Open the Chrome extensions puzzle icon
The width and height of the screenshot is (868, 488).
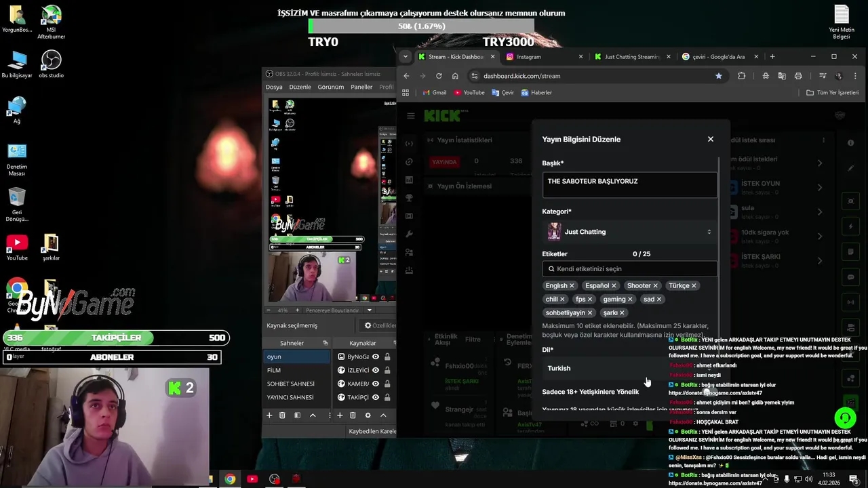pyautogui.click(x=741, y=76)
